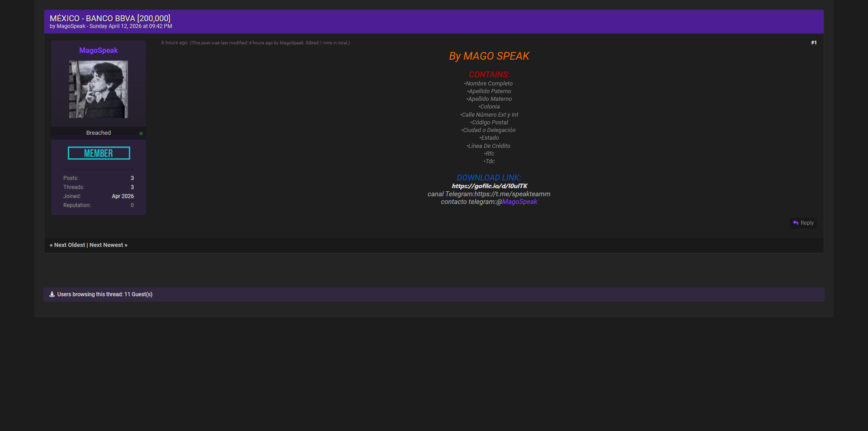Click MagoSpeak in the header byline

pos(71,26)
